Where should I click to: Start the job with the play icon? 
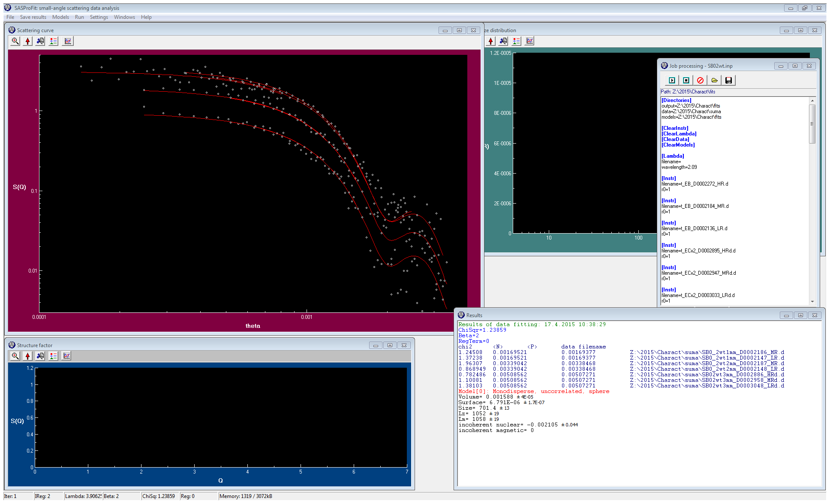coord(672,80)
